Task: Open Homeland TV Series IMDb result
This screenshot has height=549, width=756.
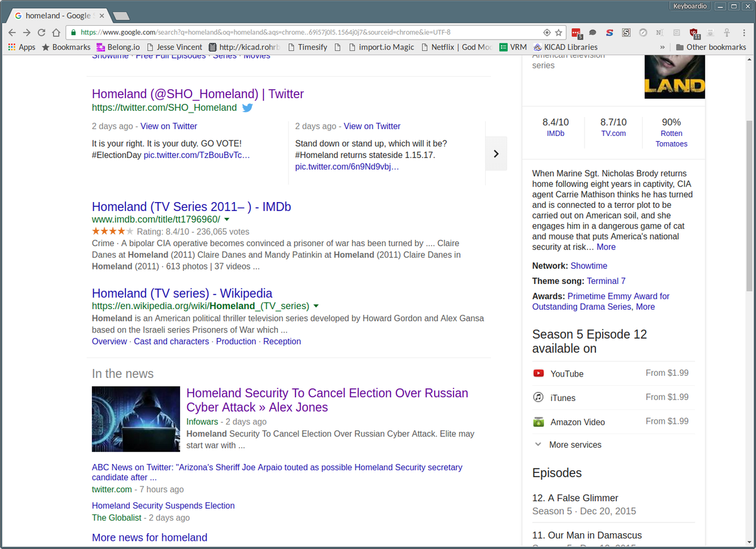Action: point(192,207)
